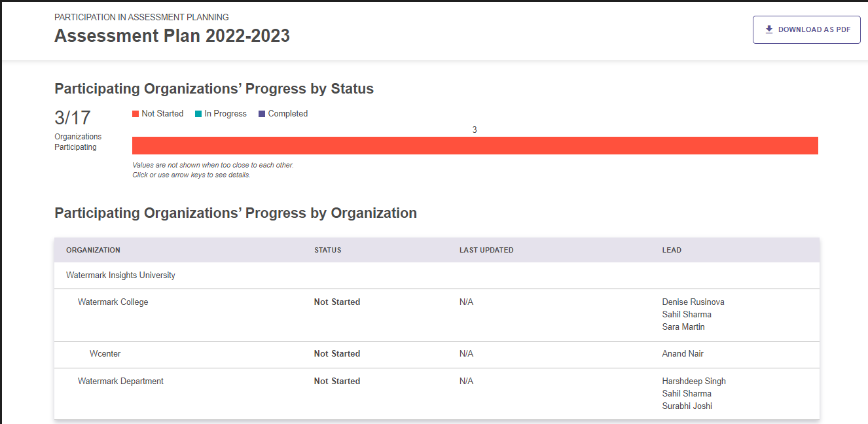Click the Not Started status for Wcenter

(x=337, y=354)
